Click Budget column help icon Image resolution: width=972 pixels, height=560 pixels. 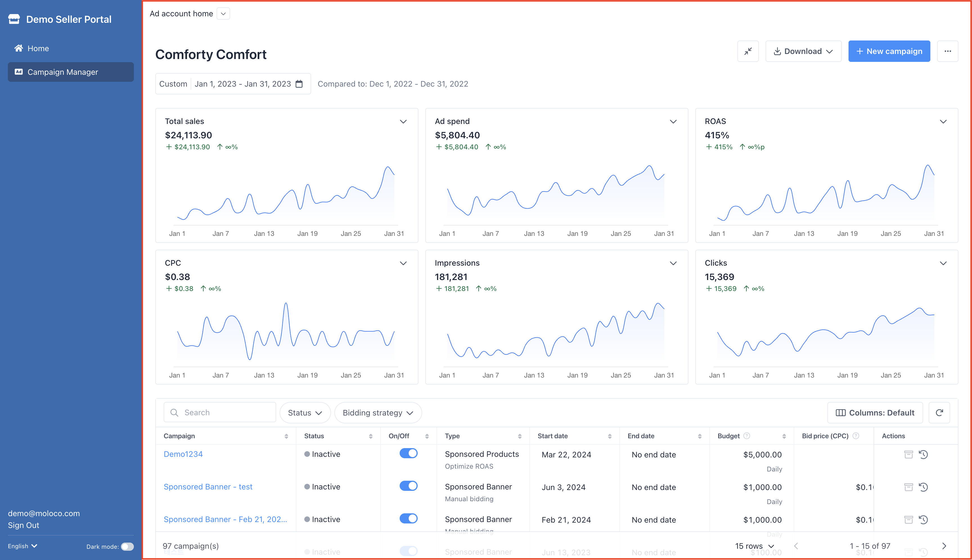(746, 436)
